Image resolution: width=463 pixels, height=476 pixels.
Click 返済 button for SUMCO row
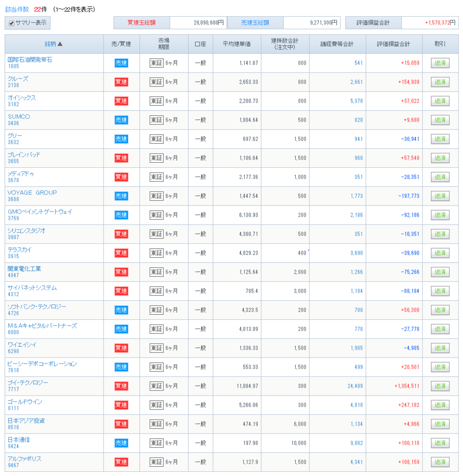click(440, 120)
